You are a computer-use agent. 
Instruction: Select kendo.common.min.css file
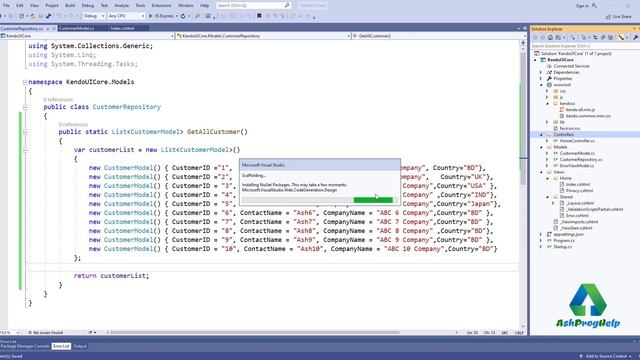588,116
